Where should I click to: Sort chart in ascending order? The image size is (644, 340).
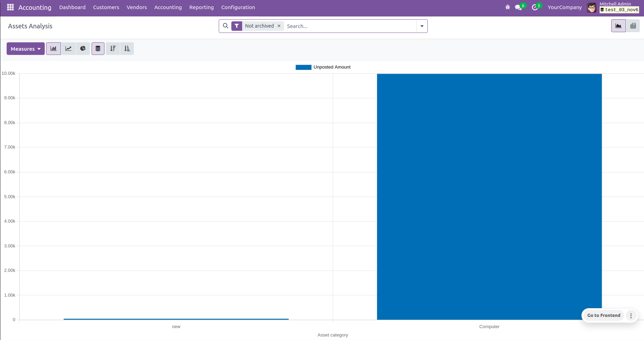127,49
